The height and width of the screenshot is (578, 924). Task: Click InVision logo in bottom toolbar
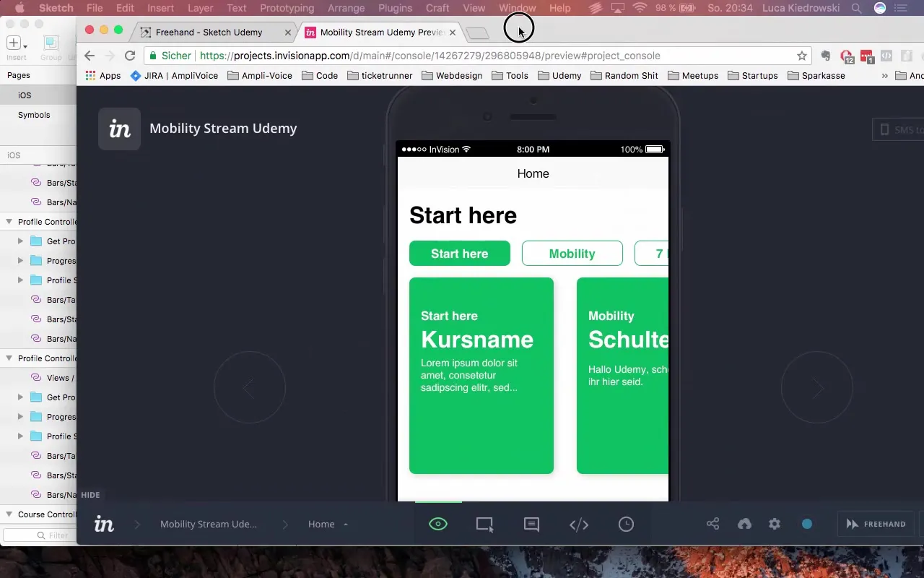tap(104, 525)
